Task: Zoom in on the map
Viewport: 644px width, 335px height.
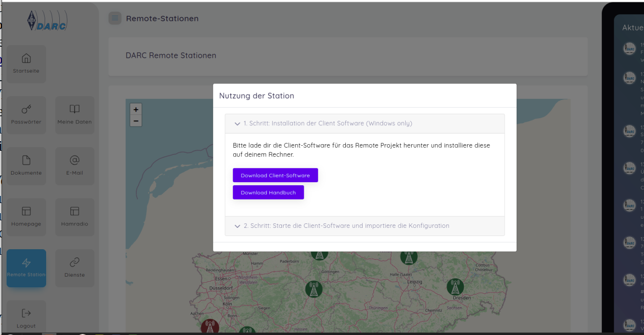Action: (135, 109)
